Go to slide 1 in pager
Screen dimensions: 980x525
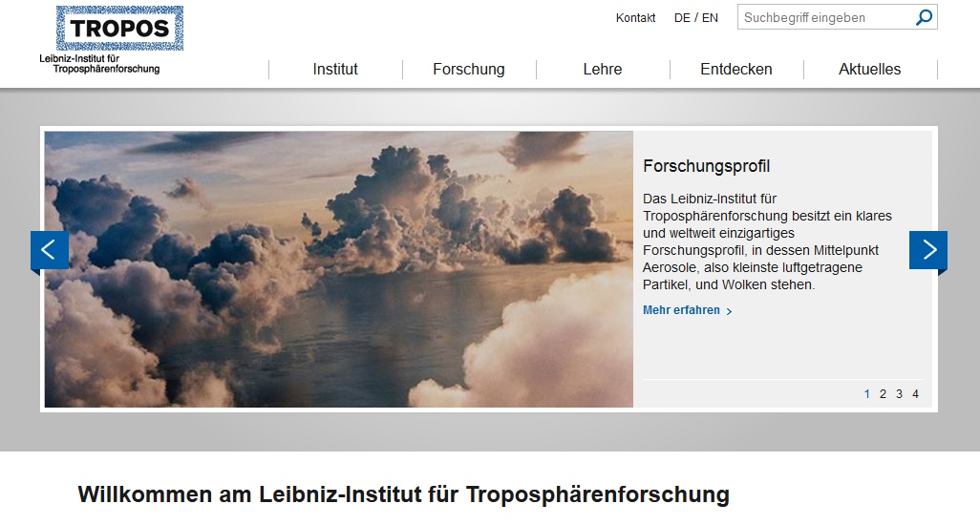tap(867, 394)
